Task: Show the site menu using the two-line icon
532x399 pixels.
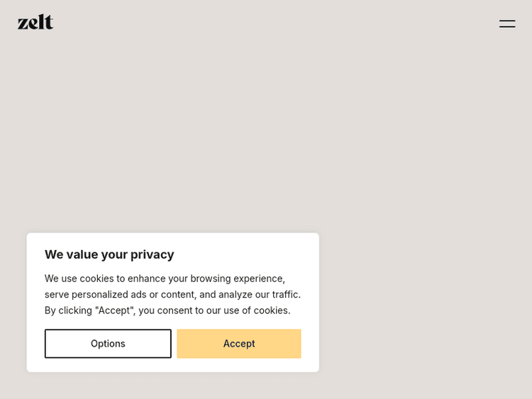Action: pos(507,23)
